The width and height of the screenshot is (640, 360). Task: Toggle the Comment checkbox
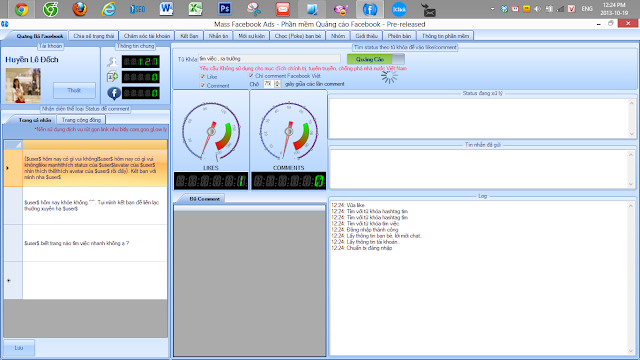[x=202, y=85]
